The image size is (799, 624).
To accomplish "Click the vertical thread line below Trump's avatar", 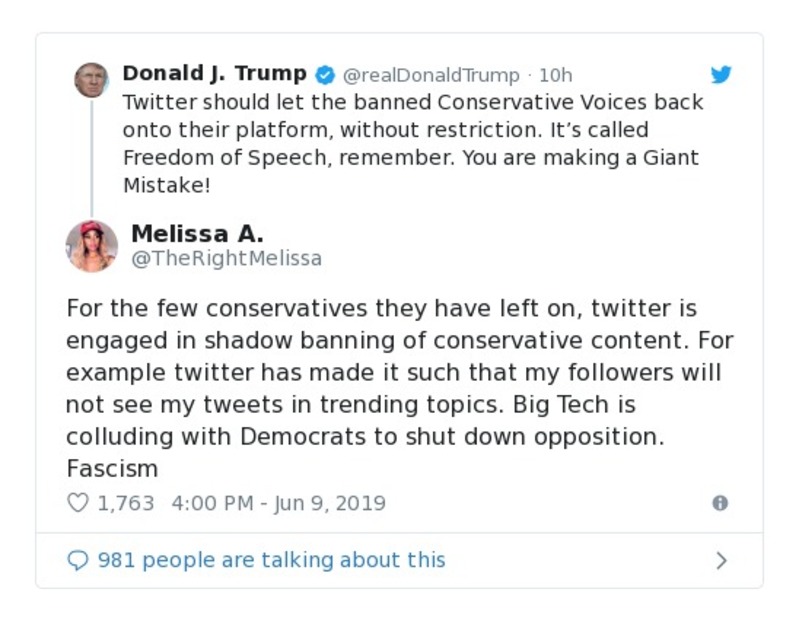I will [x=91, y=158].
